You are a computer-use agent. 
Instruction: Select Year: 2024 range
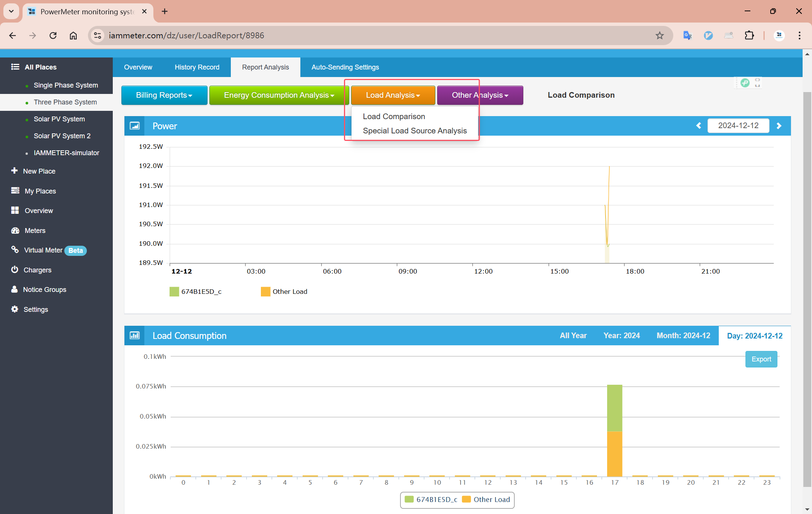click(x=621, y=336)
